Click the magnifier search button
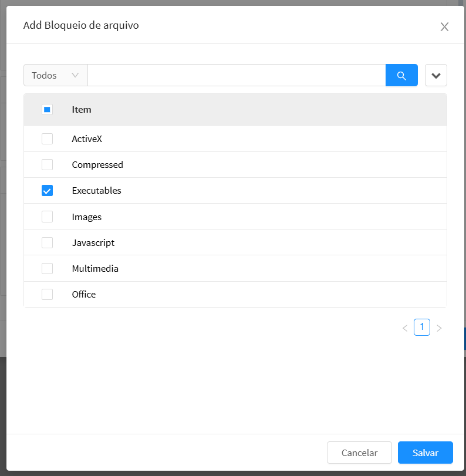Viewport: 466px width, 476px height. [401, 76]
